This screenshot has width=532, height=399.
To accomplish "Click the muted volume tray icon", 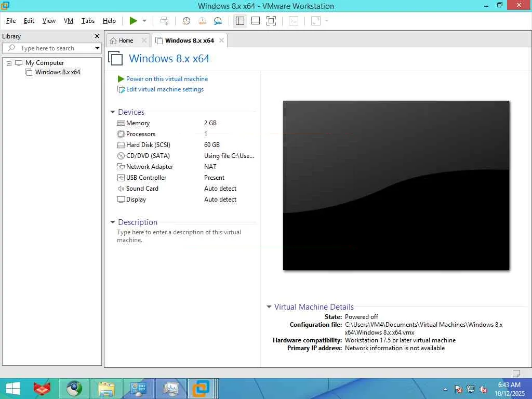I will pos(483,389).
